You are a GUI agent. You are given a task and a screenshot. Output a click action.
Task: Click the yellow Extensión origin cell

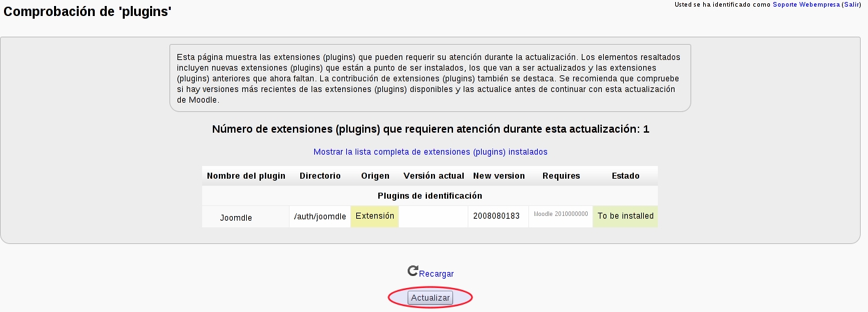coord(375,216)
